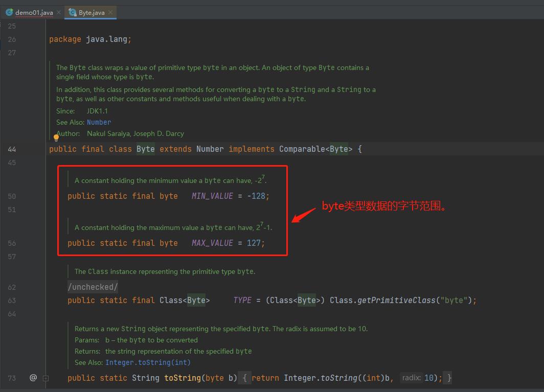544x392 pixels.
Task: Click author names Nakul Saraiya, Joseph D. Darcy
Action: point(135,133)
